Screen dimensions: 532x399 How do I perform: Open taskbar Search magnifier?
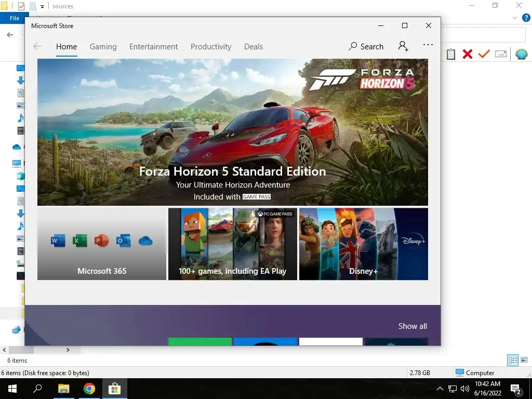coord(37,389)
